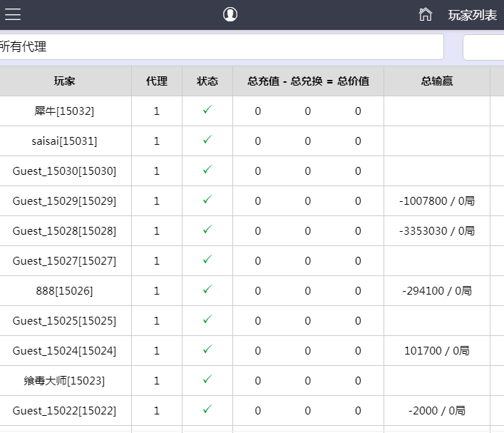
Task: Sort by the 总输赢 column header
Action: pyautogui.click(x=436, y=81)
